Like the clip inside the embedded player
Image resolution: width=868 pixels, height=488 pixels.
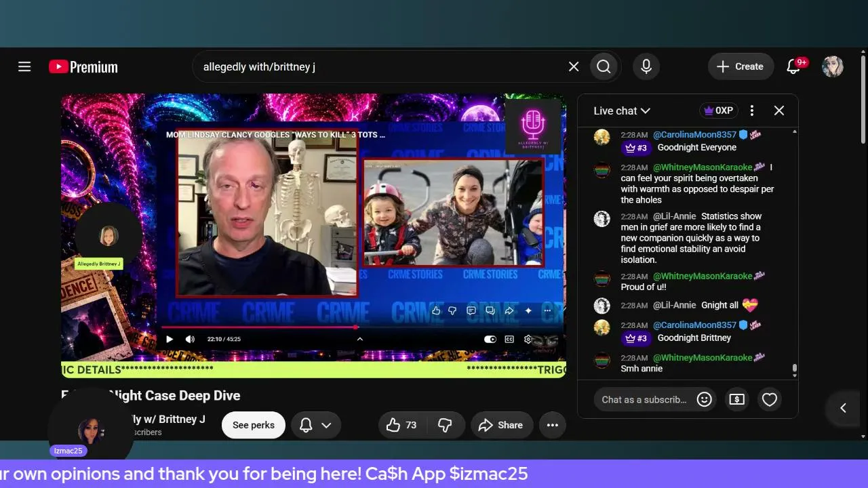coord(435,310)
